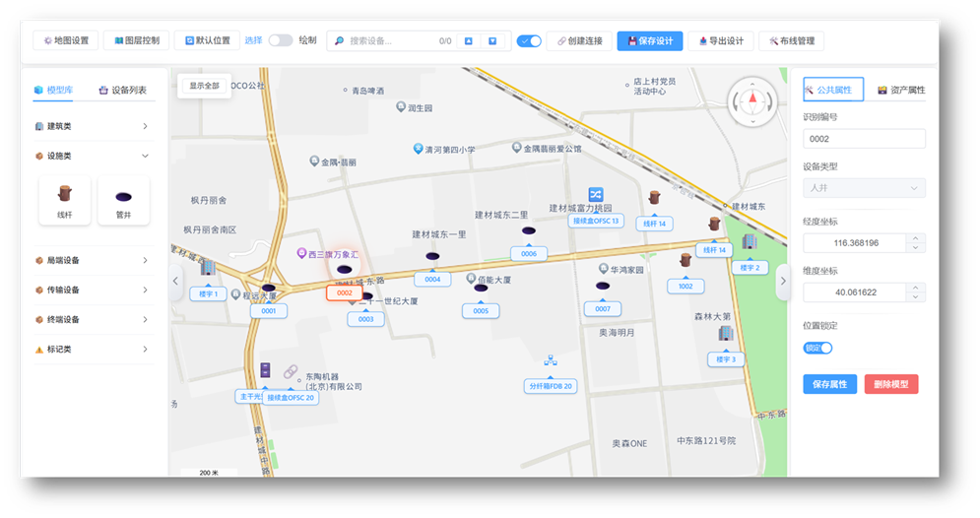Select the 管井 manhole model
The width and height of the screenshot is (980, 518).
[x=124, y=200]
